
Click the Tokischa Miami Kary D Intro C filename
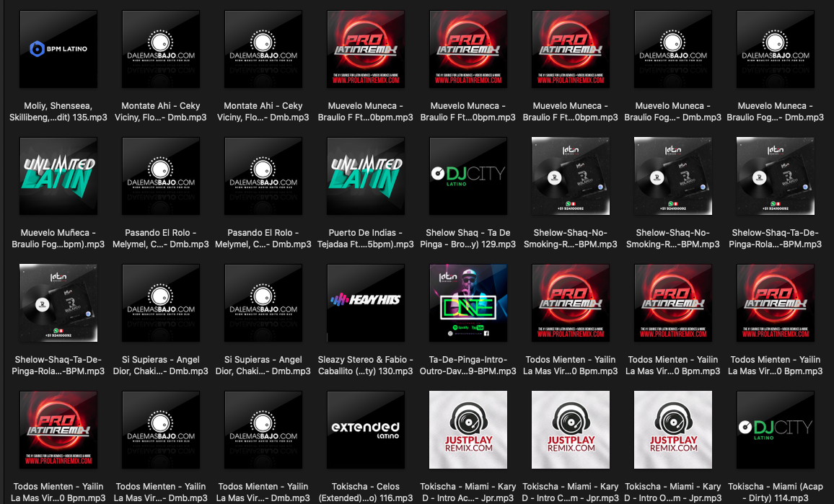(x=571, y=492)
